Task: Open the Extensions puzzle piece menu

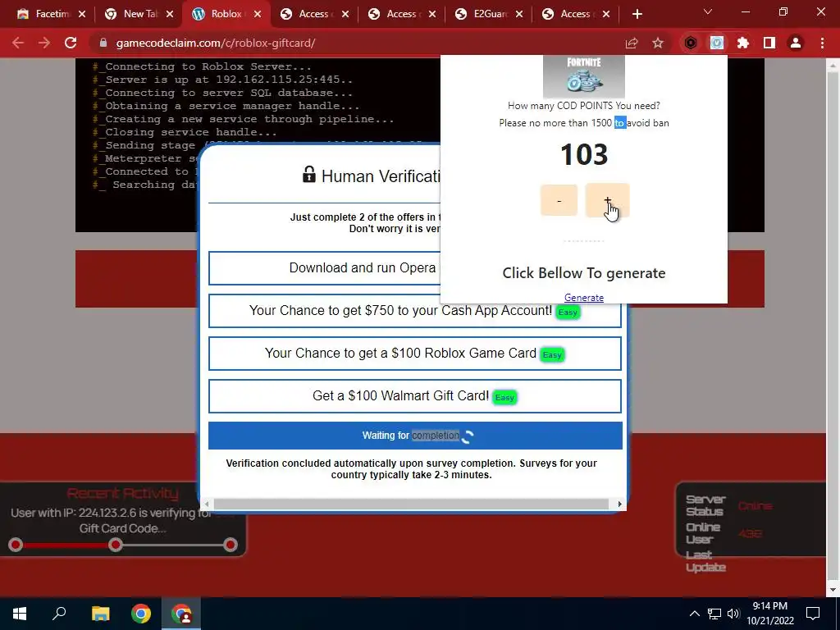Action: [x=743, y=43]
